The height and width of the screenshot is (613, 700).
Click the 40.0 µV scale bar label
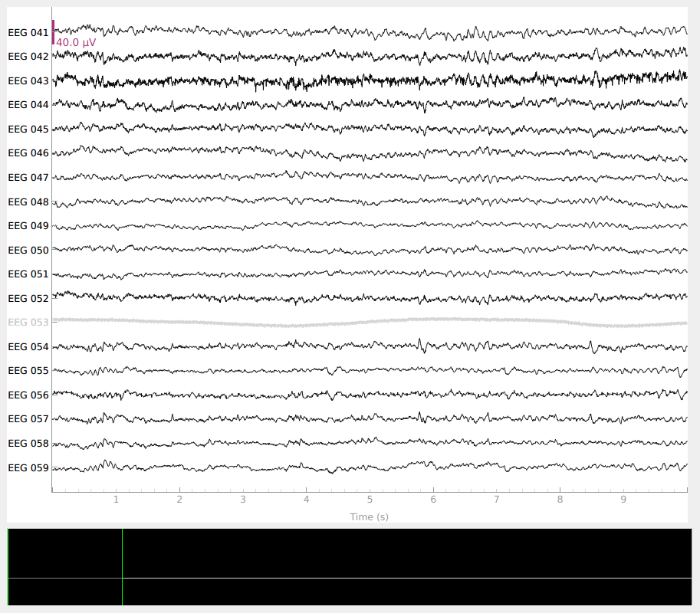76,43
